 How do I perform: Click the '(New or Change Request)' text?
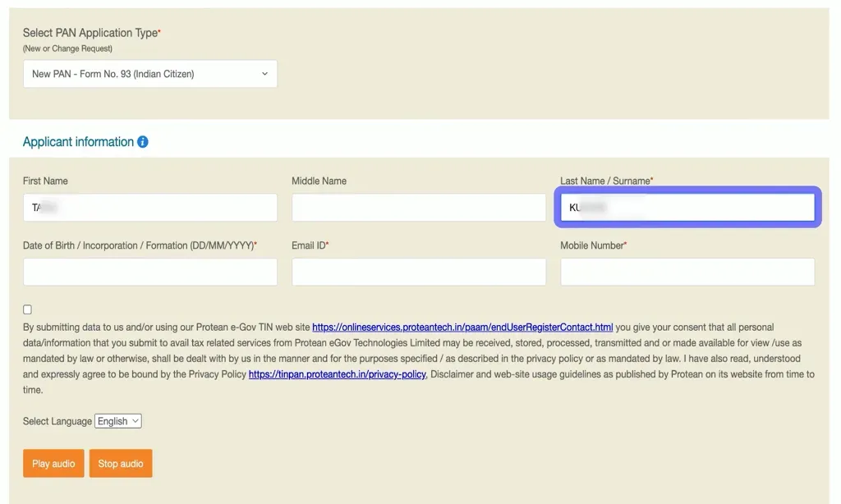point(67,48)
